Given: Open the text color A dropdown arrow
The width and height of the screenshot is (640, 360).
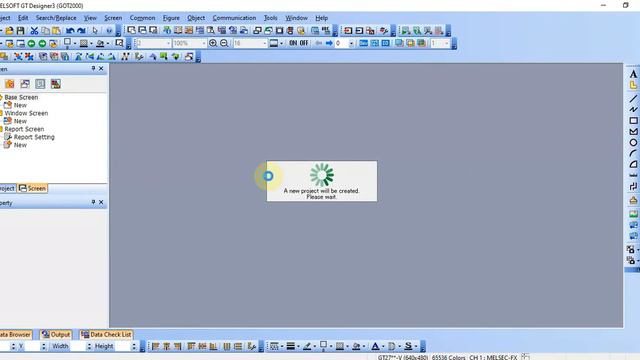Looking at the screenshot, I should pos(383,347).
